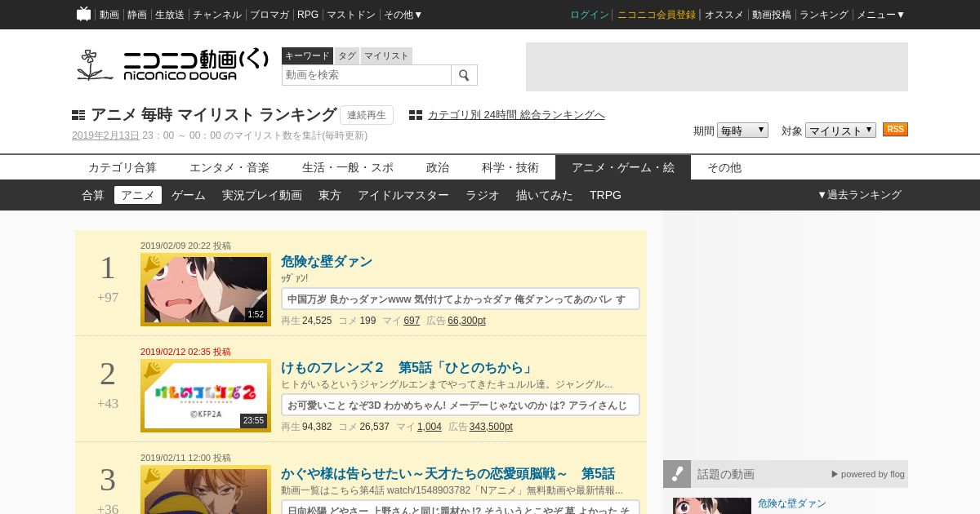Open ブロマガ in top navigation
Image resolution: width=980 pixels, height=514 pixels.
click(x=269, y=15)
